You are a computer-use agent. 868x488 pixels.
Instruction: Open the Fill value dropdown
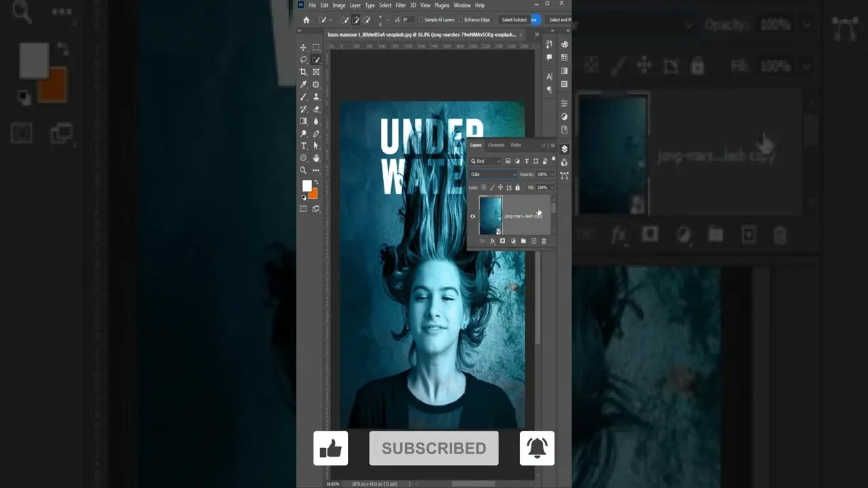click(552, 187)
